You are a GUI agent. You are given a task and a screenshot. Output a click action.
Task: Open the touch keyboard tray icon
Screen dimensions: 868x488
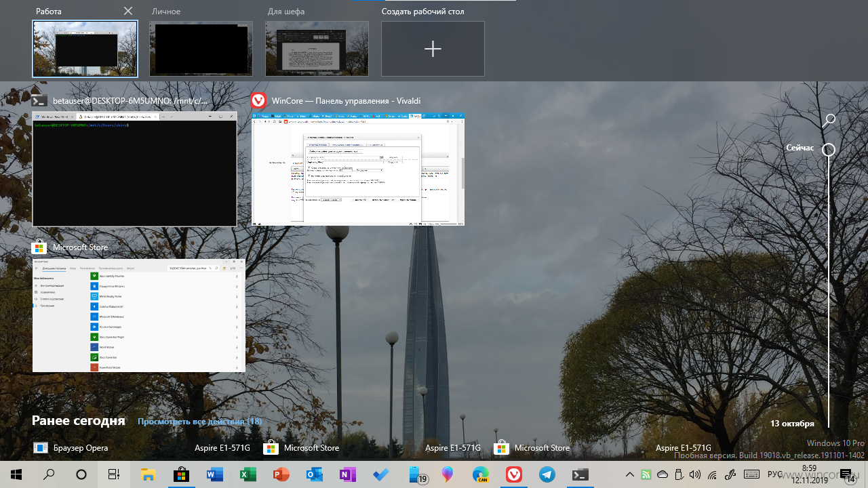pyautogui.click(x=751, y=474)
